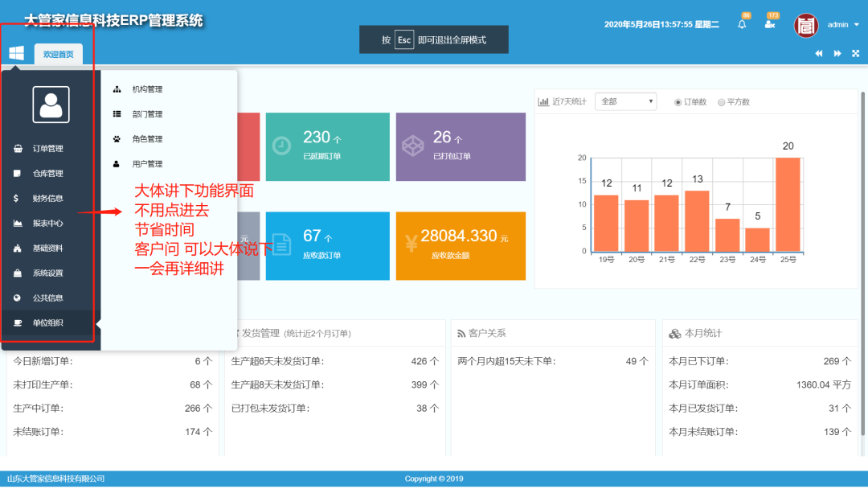Click the 25号 bar in chart
The width and height of the screenshot is (868, 489).
point(787,204)
